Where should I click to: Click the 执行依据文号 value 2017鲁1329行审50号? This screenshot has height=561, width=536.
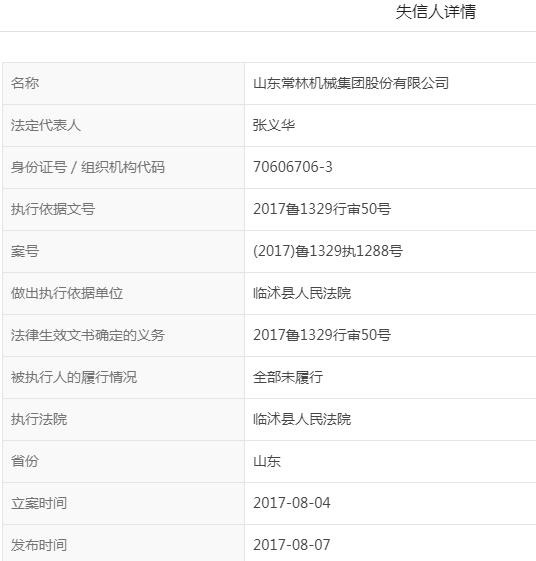322,209
